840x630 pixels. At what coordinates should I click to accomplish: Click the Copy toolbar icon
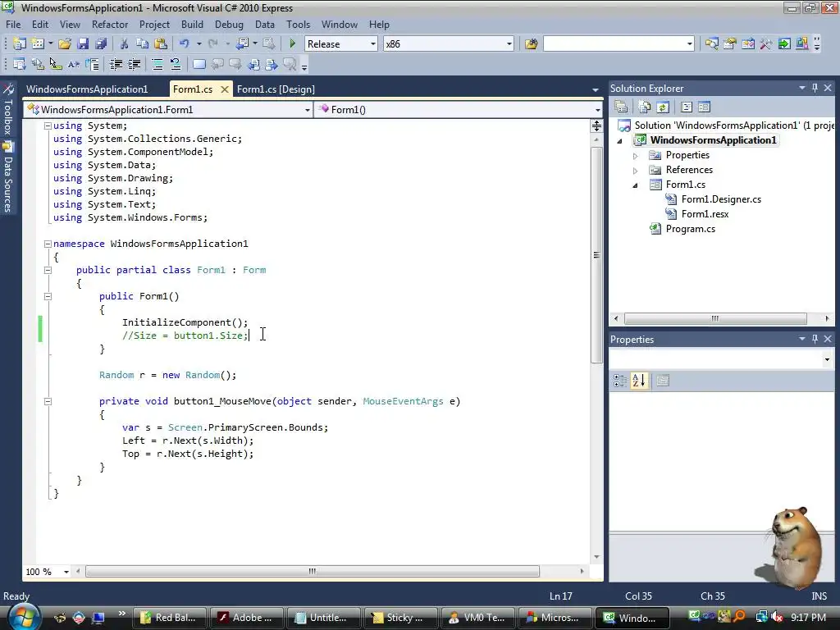coord(142,44)
